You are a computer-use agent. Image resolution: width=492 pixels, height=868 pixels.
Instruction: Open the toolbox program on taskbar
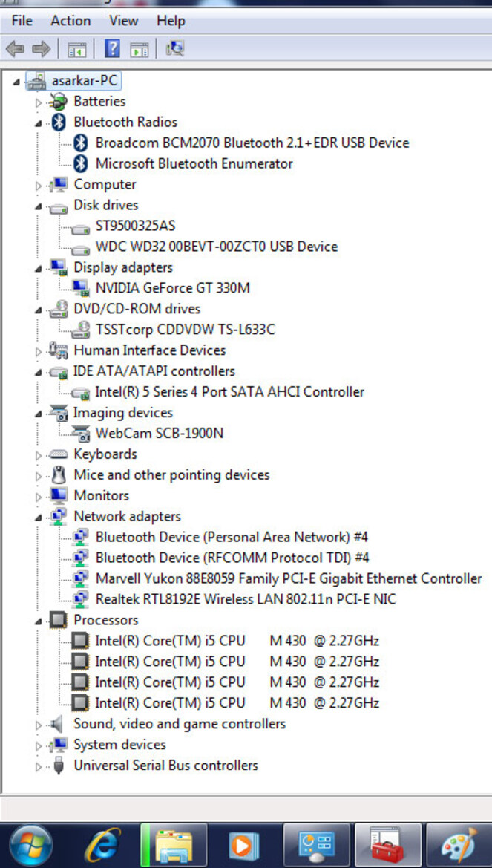click(387, 846)
